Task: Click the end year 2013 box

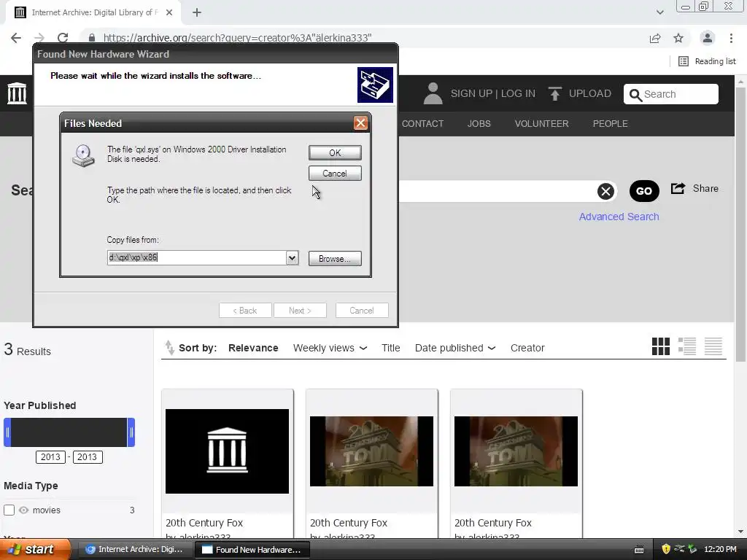Action: point(88,457)
